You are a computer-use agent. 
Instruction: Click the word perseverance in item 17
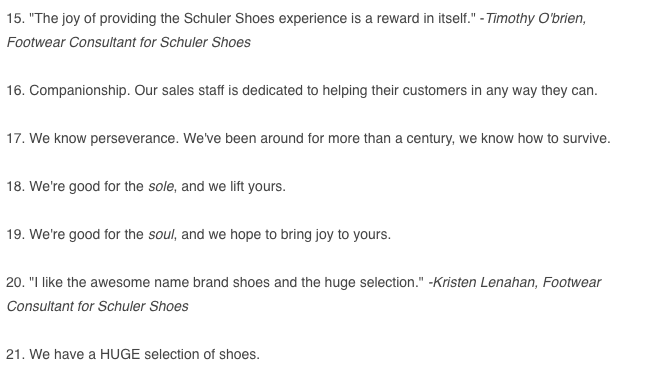(x=134, y=138)
